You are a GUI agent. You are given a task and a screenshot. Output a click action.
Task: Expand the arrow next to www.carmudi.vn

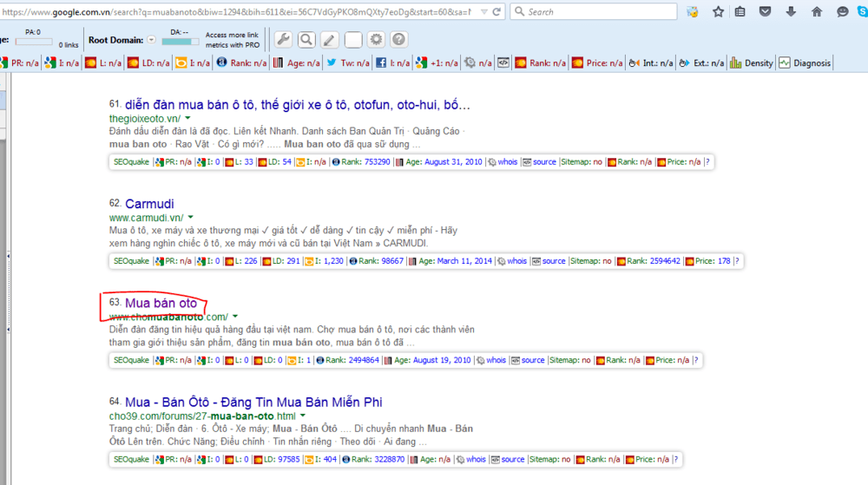pyautogui.click(x=190, y=217)
